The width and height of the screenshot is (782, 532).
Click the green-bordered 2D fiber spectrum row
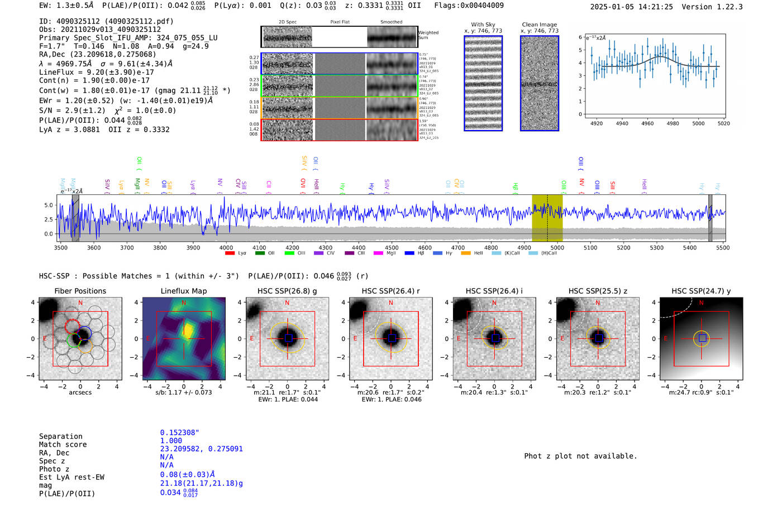tap(340, 86)
